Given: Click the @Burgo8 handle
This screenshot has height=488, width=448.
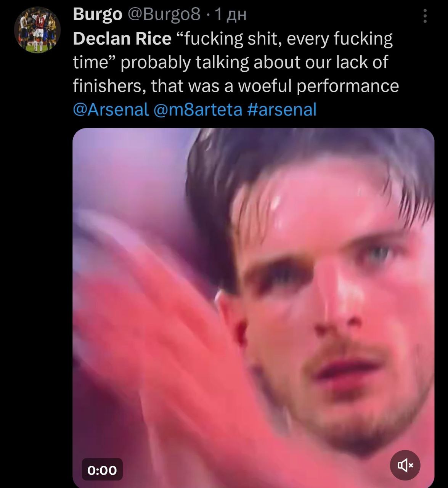Looking at the screenshot, I should tap(164, 14).
